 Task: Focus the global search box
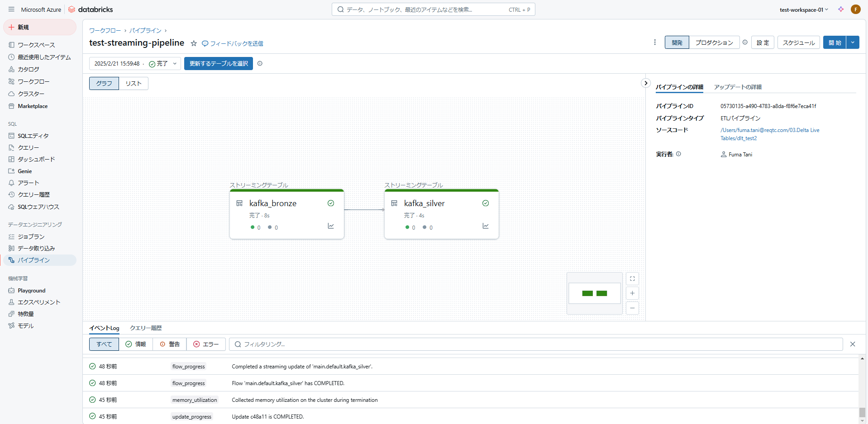click(433, 9)
